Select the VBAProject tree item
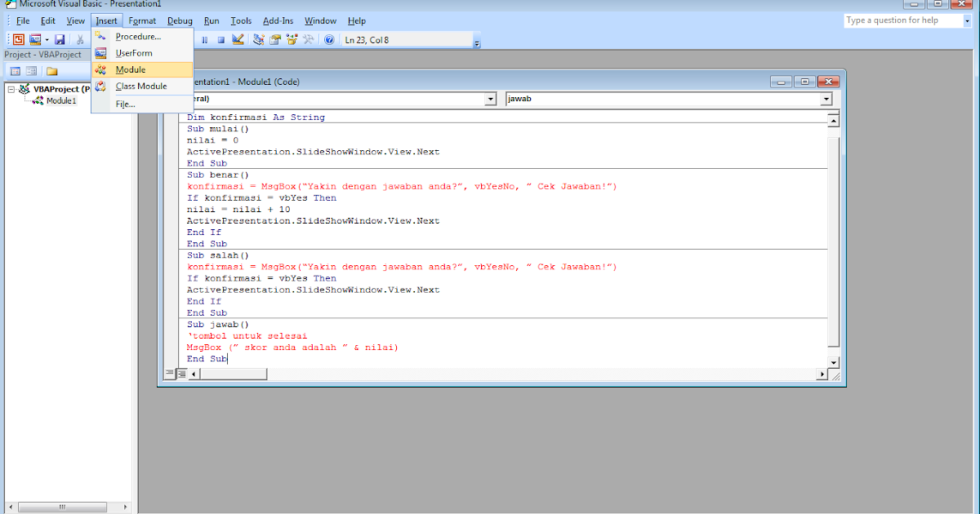980x514 pixels. coord(61,89)
